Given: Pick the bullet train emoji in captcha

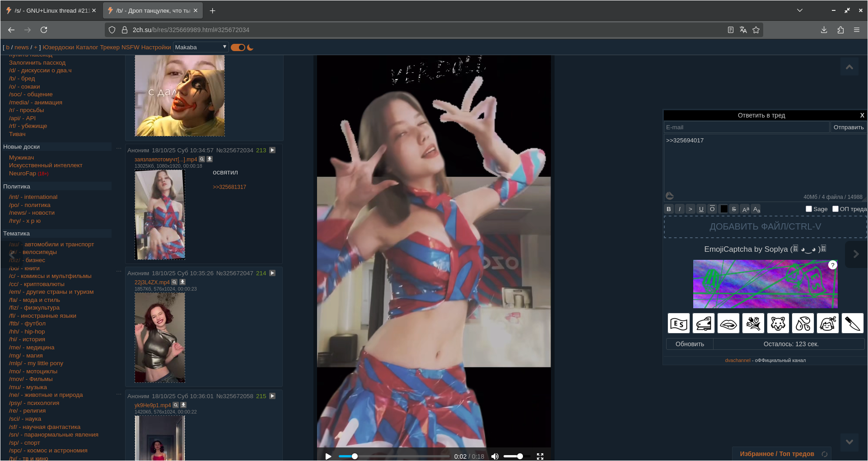Looking at the screenshot, I should 704,323.
